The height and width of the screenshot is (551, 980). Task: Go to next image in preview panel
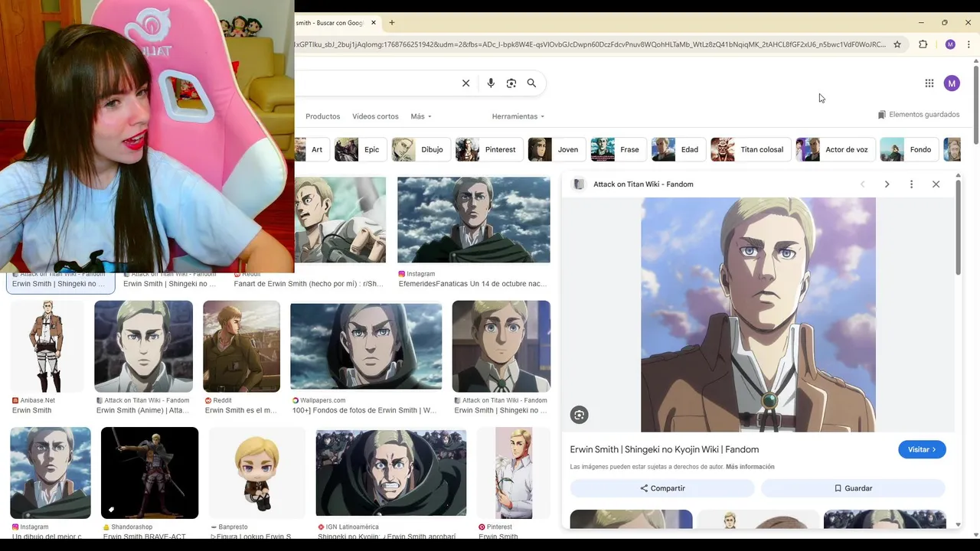[x=887, y=184]
